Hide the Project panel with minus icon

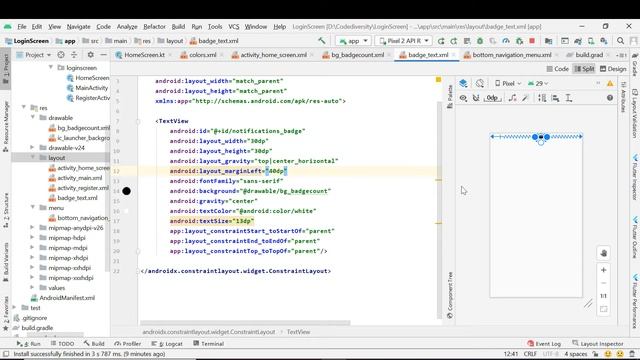[x=104, y=55]
